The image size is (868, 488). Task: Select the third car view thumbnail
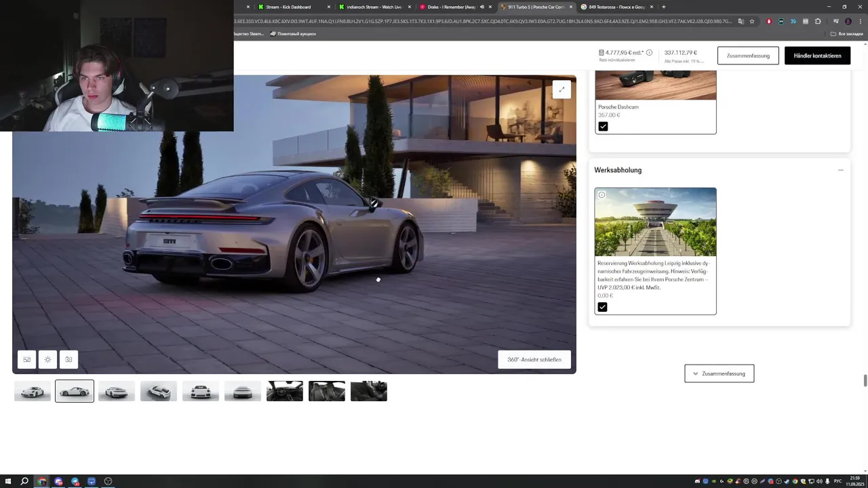click(117, 391)
